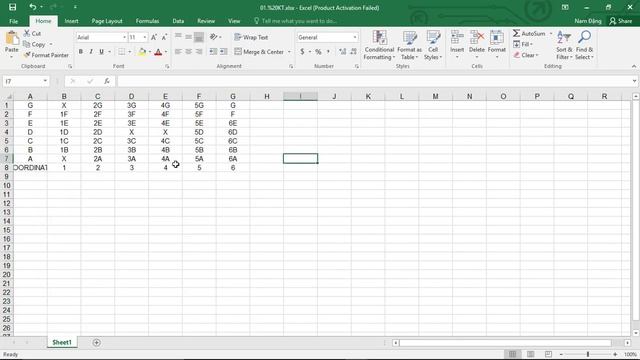Set bottom vertical alignment
This screenshot has width=640, height=360.
[x=199, y=37]
